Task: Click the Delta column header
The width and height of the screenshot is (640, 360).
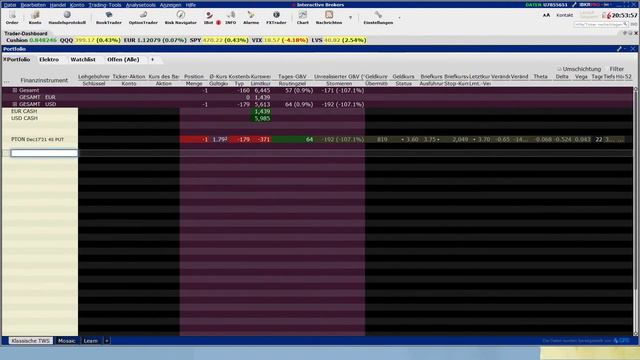Action: (x=562, y=76)
